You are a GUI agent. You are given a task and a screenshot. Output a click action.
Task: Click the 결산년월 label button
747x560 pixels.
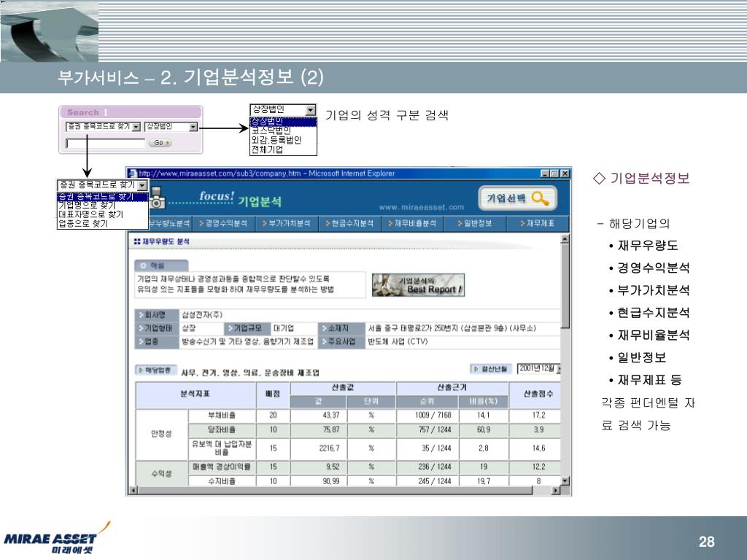pyautogui.click(x=491, y=368)
